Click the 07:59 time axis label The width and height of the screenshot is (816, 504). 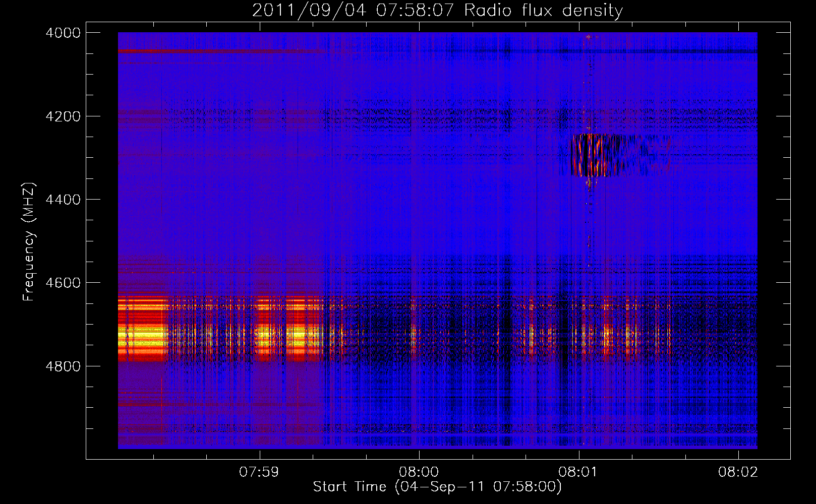(259, 472)
